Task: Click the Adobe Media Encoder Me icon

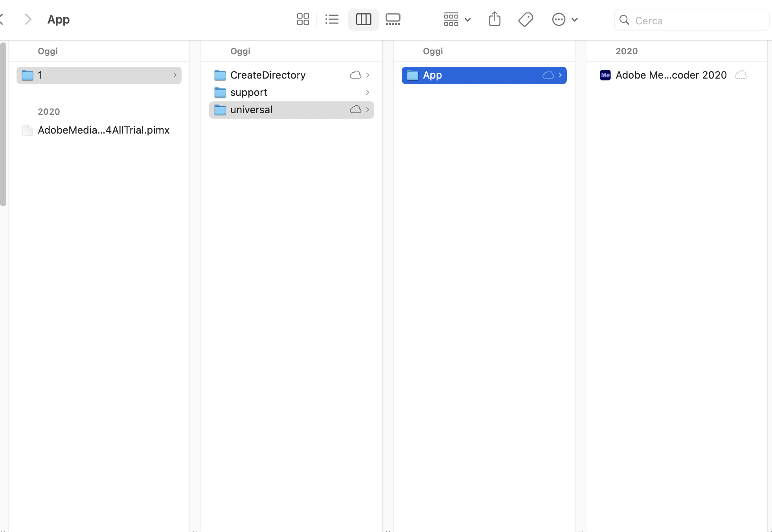Action: 605,75
